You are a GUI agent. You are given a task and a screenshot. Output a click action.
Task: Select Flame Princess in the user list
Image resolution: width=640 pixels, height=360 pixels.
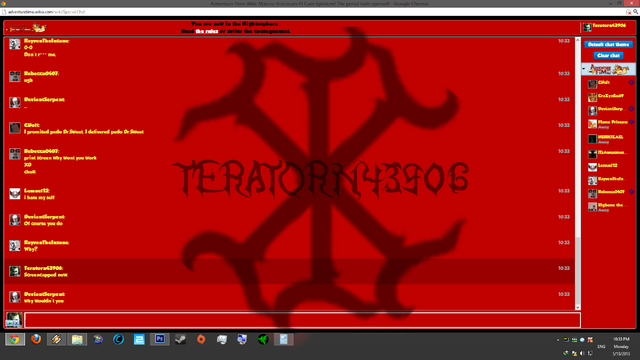(x=611, y=124)
